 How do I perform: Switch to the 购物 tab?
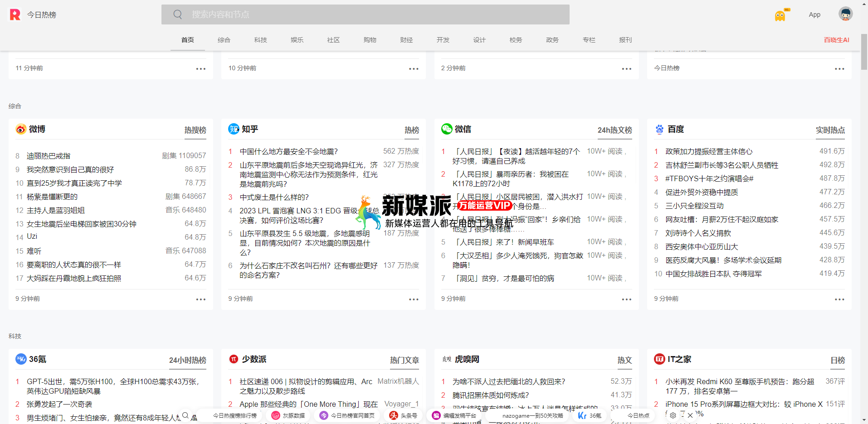coord(370,40)
